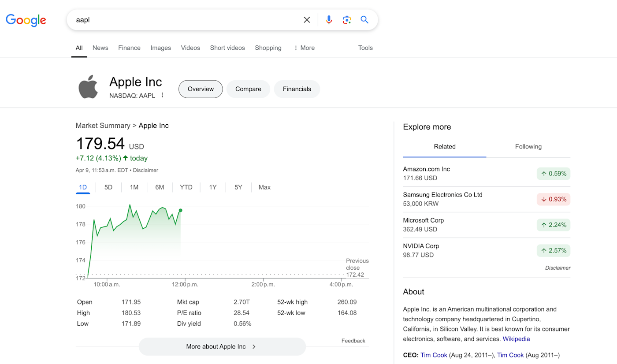Open the Following tab in Explore more

point(528,147)
